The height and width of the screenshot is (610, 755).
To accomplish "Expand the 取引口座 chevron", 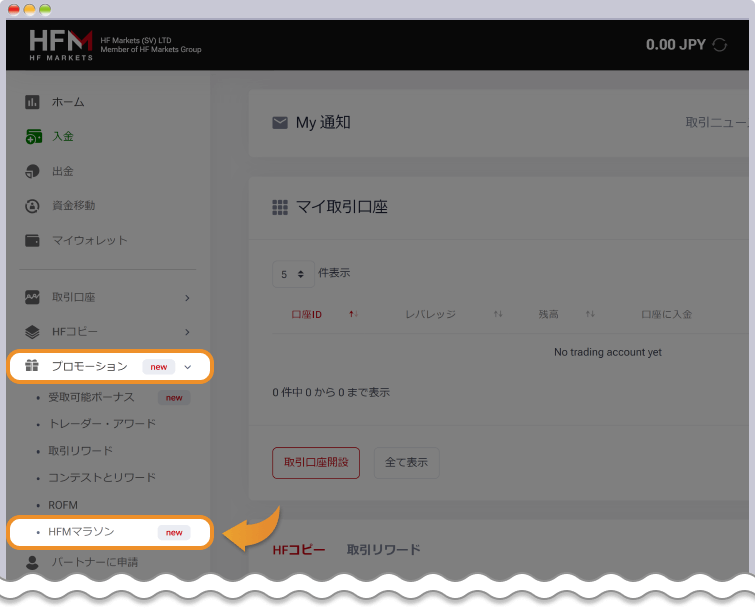I will coord(187,298).
